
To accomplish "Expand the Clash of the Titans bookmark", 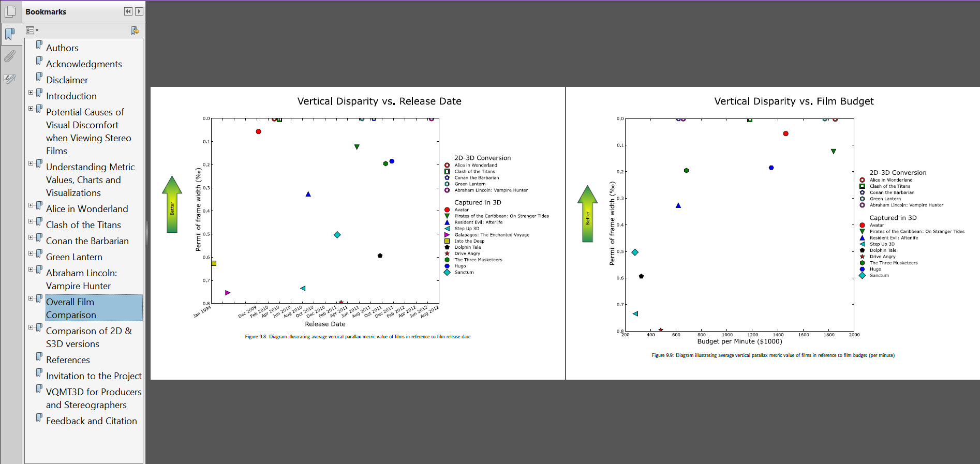I will point(31,221).
